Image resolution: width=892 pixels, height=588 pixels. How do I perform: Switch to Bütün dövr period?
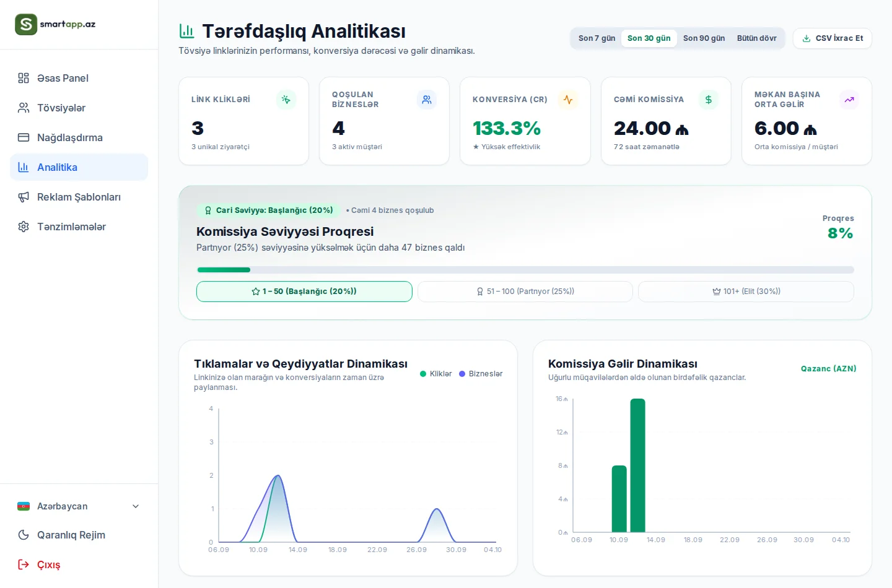(x=757, y=38)
